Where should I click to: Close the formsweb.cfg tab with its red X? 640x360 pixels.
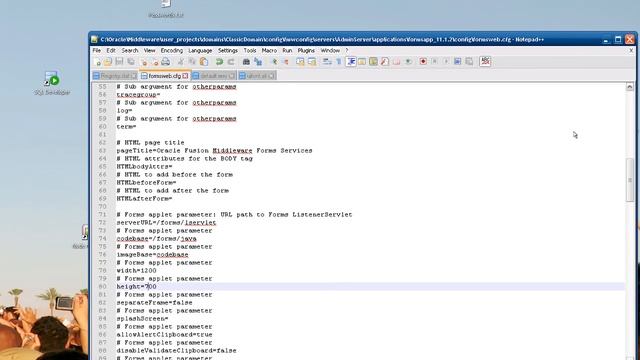coord(185,76)
